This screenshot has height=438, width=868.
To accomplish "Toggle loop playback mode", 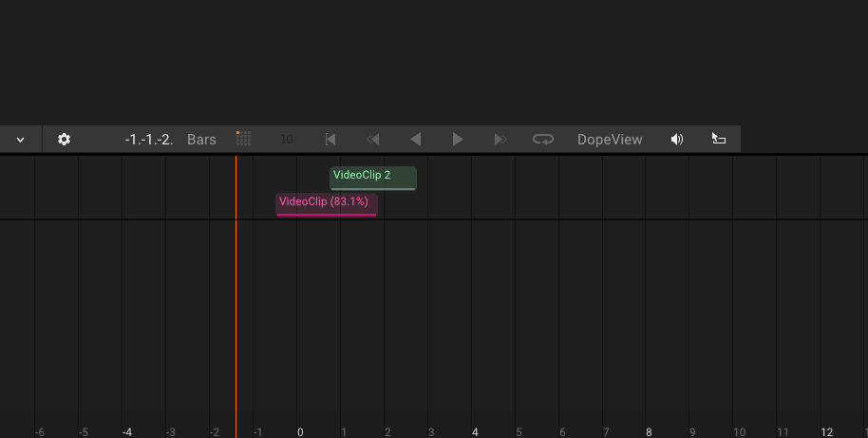I will (543, 140).
